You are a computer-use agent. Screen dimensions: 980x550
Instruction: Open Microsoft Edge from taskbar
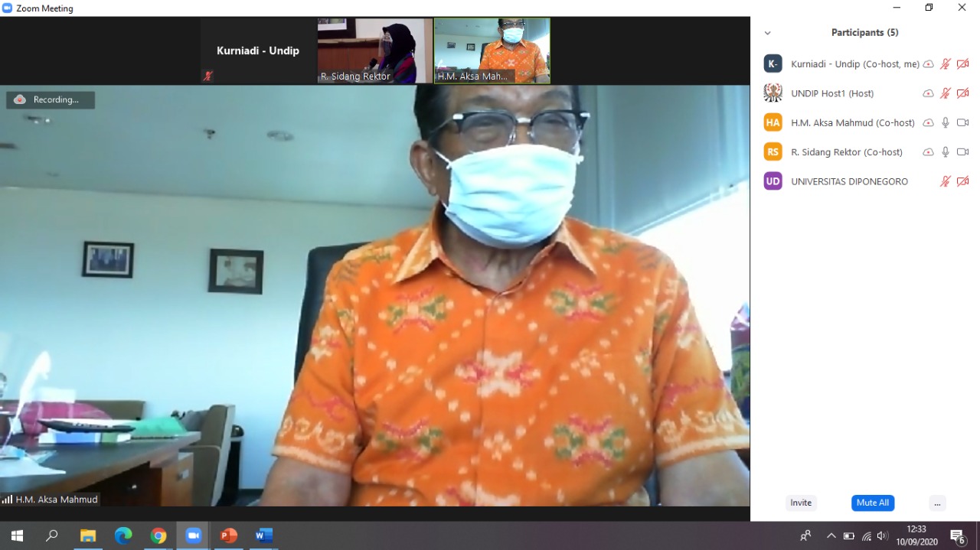click(x=123, y=535)
